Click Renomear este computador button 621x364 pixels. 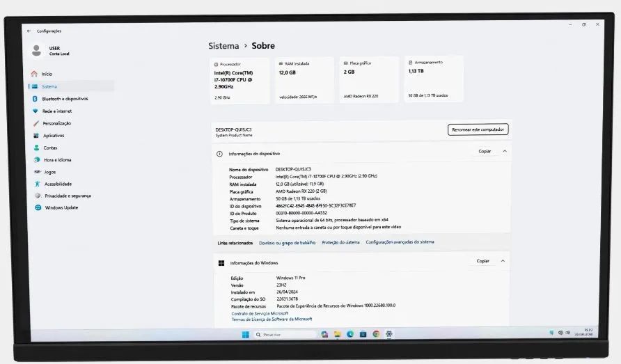pyautogui.click(x=478, y=129)
